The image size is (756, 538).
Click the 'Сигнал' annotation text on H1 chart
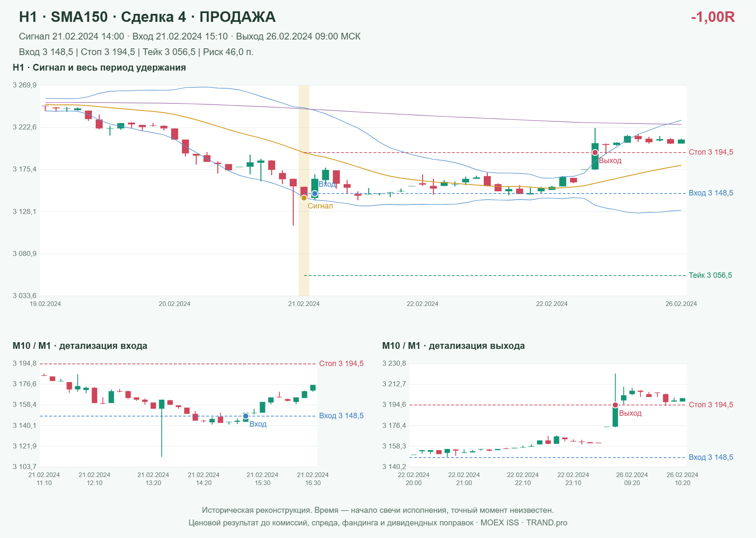click(320, 206)
